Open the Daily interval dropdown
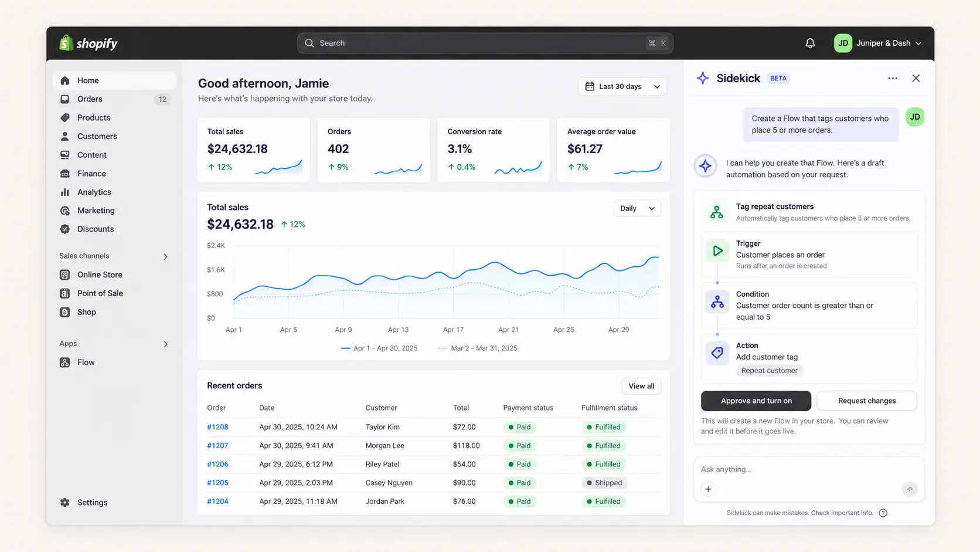 click(637, 208)
